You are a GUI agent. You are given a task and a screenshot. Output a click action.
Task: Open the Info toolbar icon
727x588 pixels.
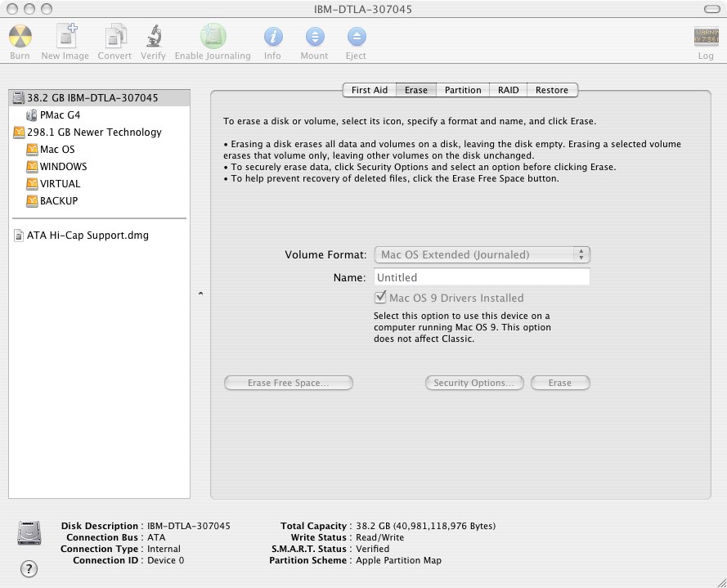point(272,37)
